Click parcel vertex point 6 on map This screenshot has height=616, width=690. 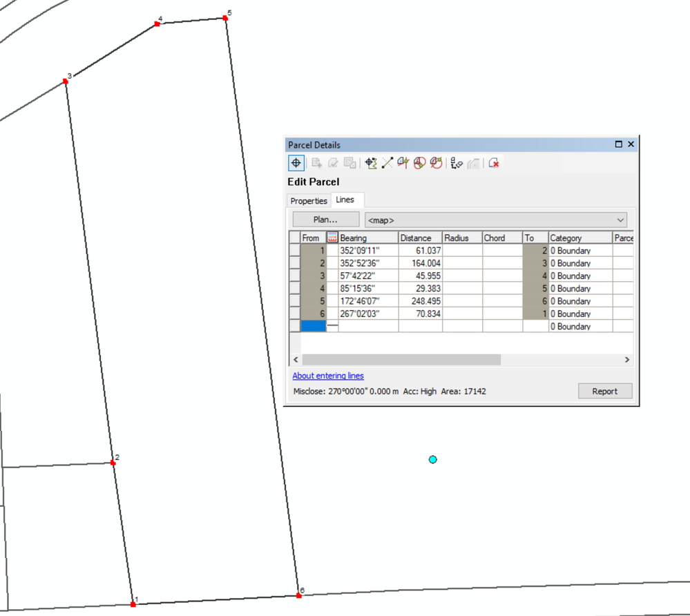pyautogui.click(x=299, y=595)
